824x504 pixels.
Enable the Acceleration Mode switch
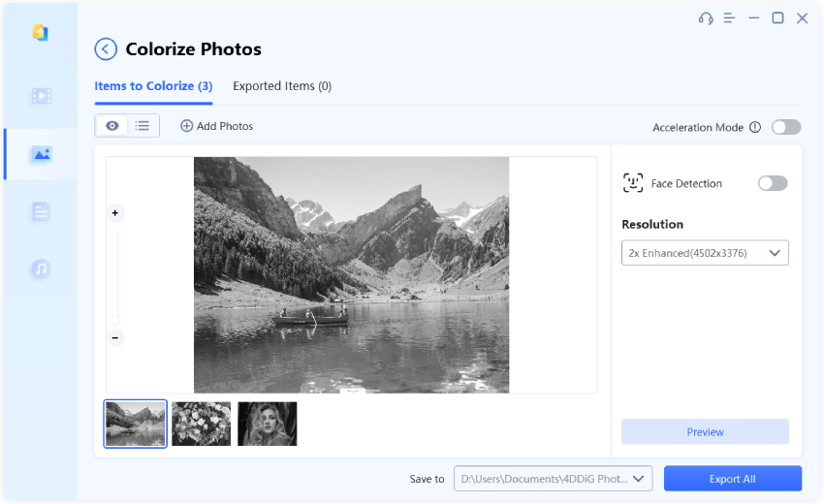click(x=786, y=127)
